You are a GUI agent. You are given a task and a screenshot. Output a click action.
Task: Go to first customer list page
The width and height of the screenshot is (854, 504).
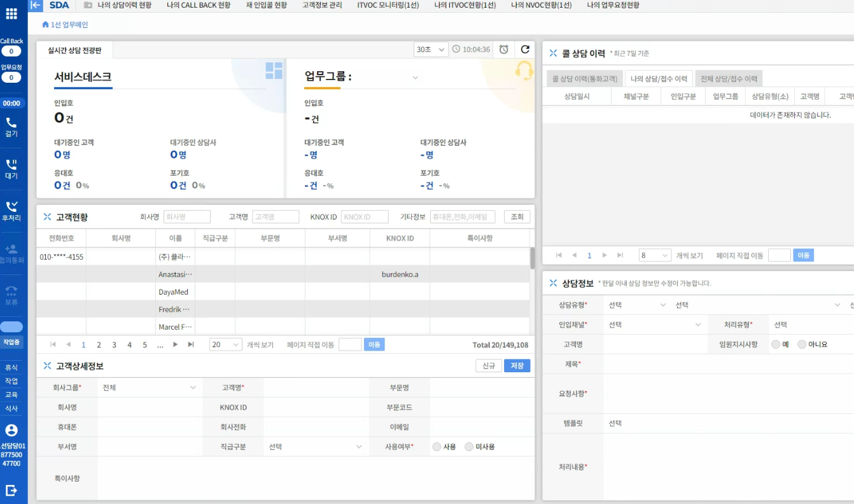pos(53,344)
